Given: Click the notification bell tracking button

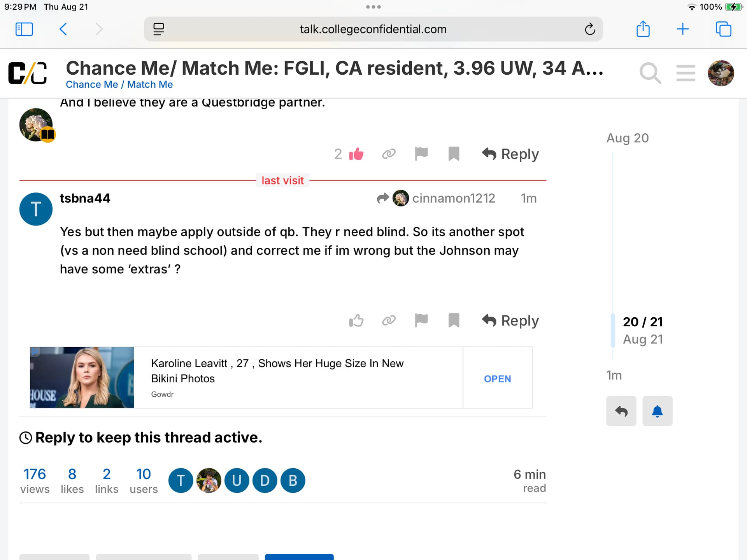Looking at the screenshot, I should click(x=657, y=411).
